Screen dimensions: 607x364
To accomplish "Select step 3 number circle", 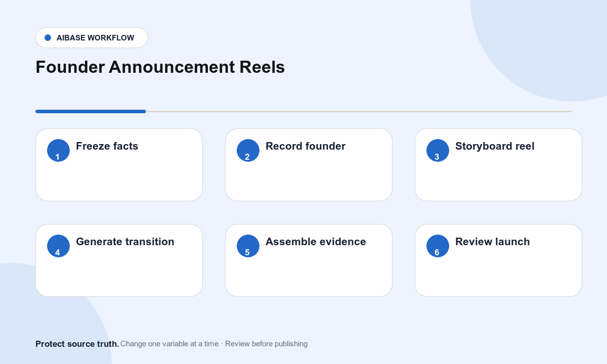I will tap(438, 150).
